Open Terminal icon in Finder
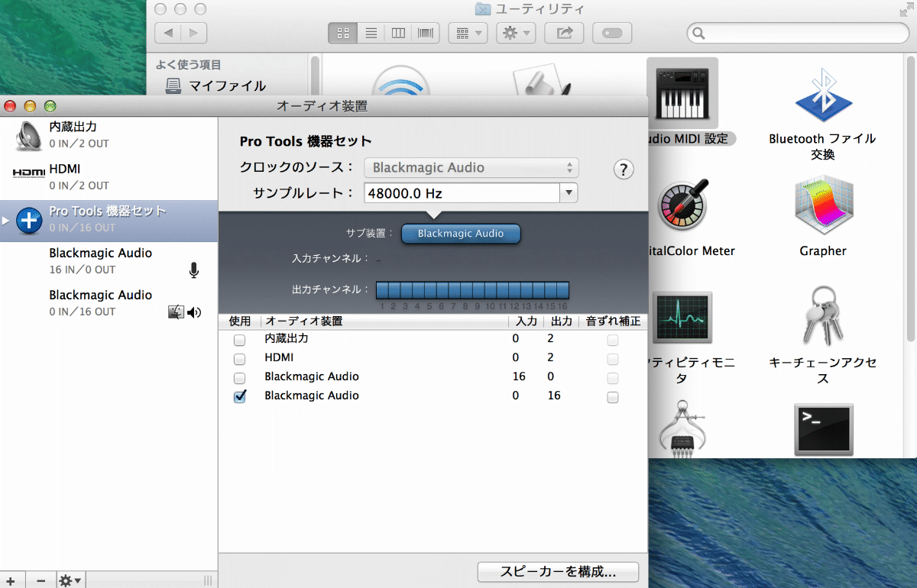This screenshot has height=588, width=917. 823,431
